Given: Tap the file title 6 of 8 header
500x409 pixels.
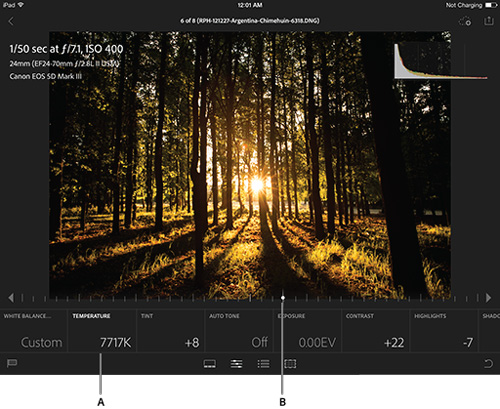Looking at the screenshot, I should coord(250,21).
